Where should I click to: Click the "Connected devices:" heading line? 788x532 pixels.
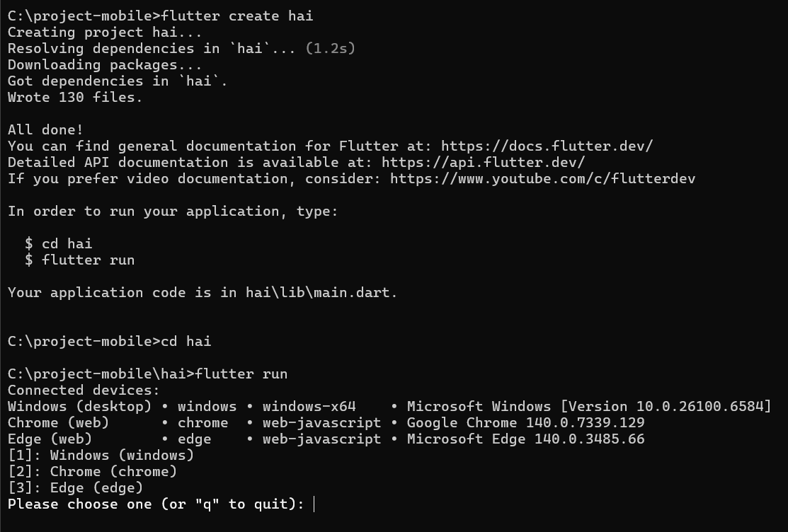pos(84,391)
